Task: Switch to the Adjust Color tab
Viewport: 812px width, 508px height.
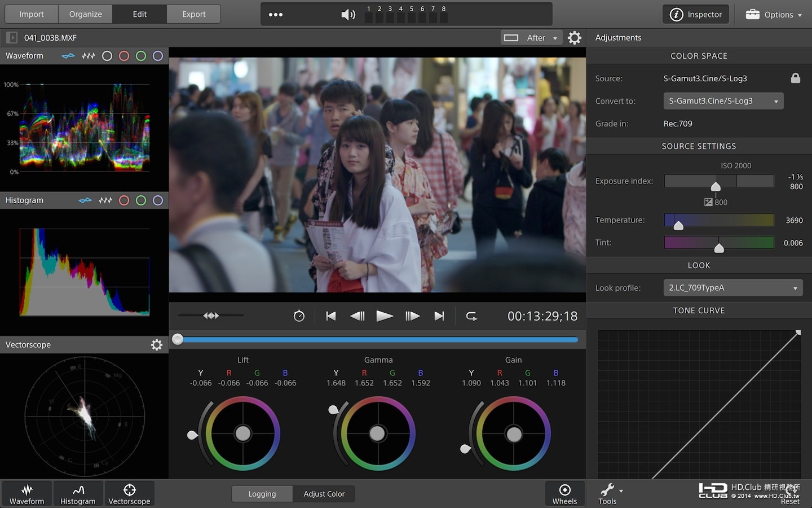Action: [324, 494]
